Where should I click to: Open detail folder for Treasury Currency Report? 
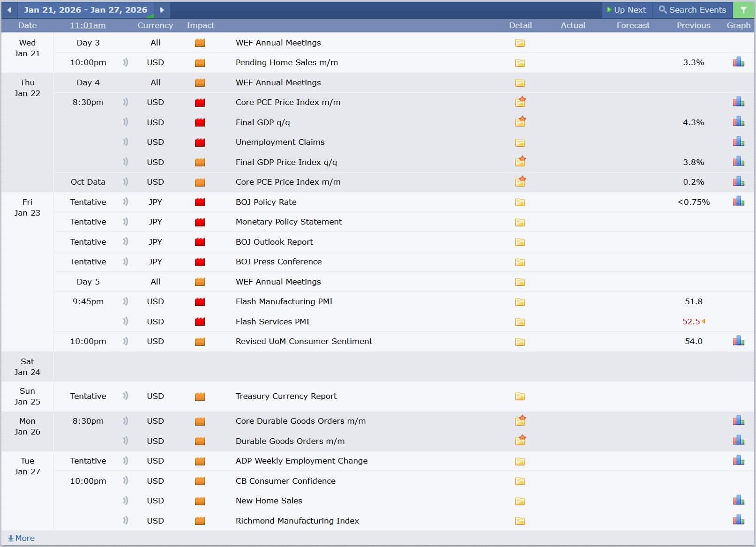[520, 397]
